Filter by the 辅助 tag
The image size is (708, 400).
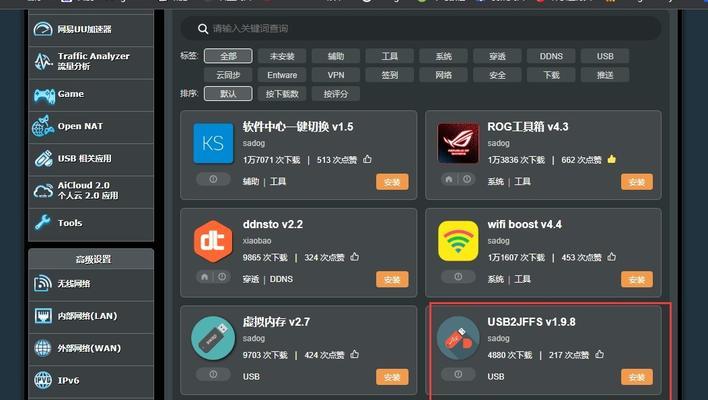pos(335,56)
